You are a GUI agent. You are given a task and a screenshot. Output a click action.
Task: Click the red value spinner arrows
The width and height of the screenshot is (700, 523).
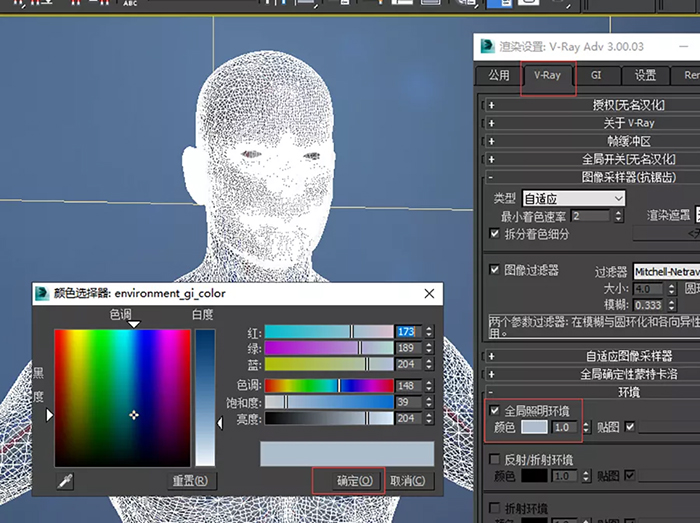coord(429,332)
